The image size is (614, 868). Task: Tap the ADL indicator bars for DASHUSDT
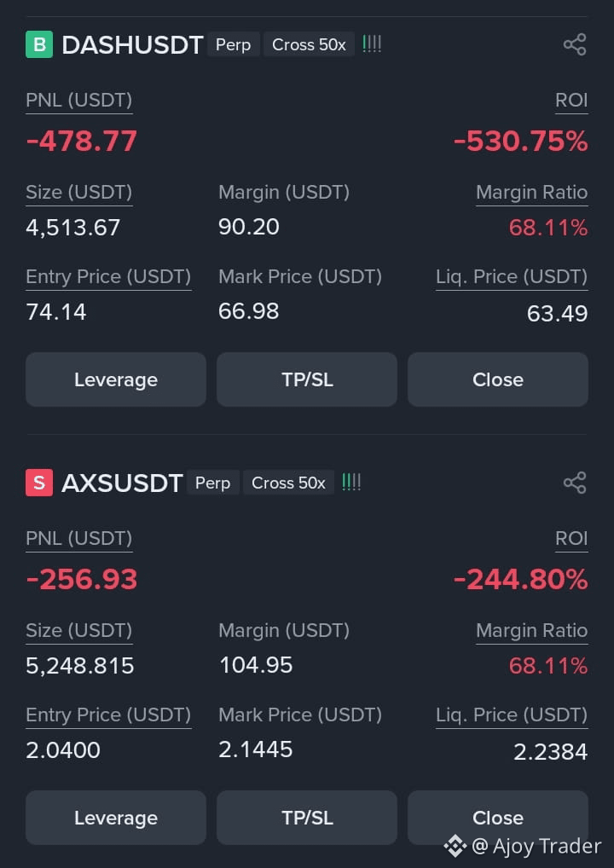(372, 44)
